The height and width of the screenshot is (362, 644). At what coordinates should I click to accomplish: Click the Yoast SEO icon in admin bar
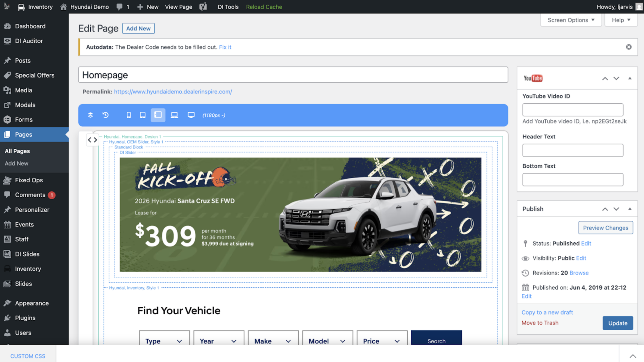pyautogui.click(x=203, y=7)
